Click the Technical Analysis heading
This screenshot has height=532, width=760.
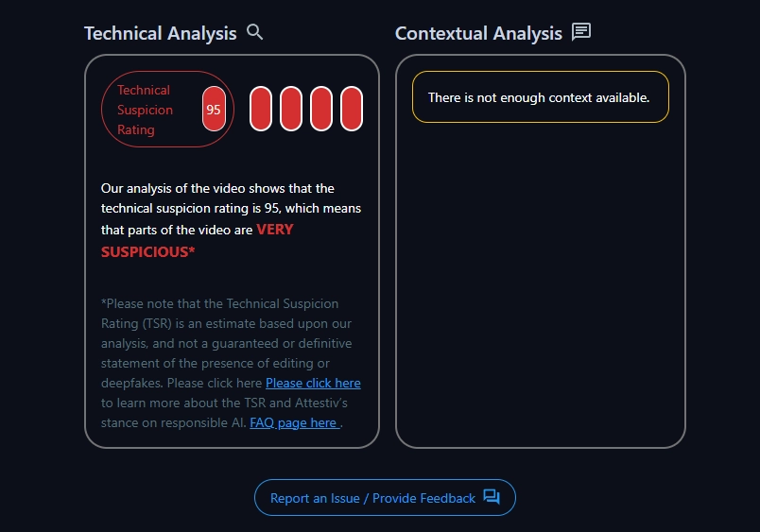pos(160,33)
